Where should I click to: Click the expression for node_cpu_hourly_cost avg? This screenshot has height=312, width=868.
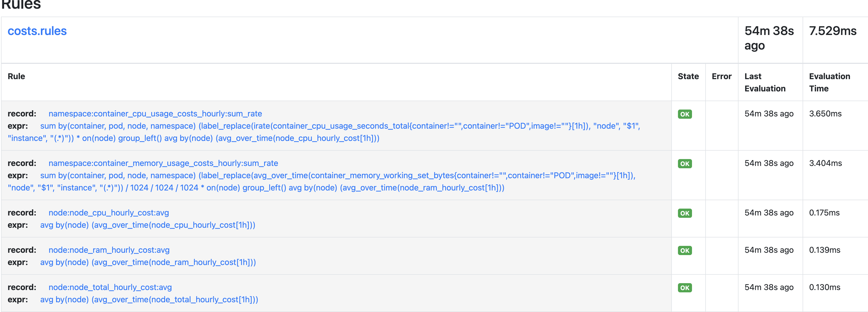click(x=148, y=225)
